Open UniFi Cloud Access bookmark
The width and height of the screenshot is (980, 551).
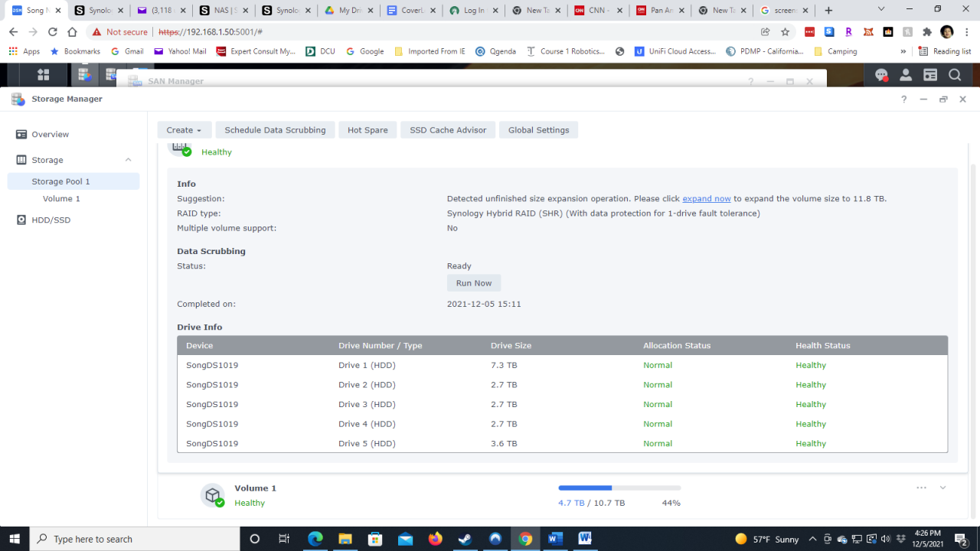(x=675, y=51)
